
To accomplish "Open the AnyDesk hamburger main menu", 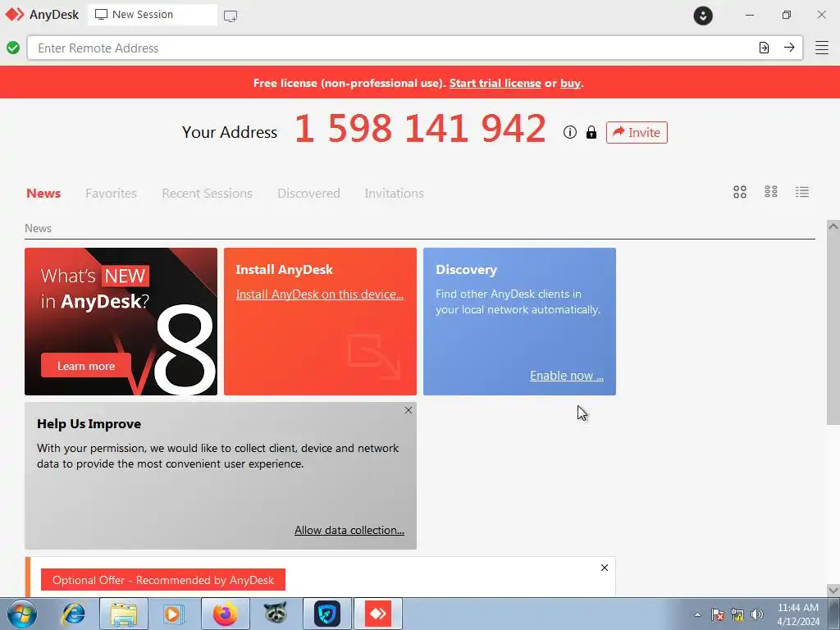I will pyautogui.click(x=821, y=48).
